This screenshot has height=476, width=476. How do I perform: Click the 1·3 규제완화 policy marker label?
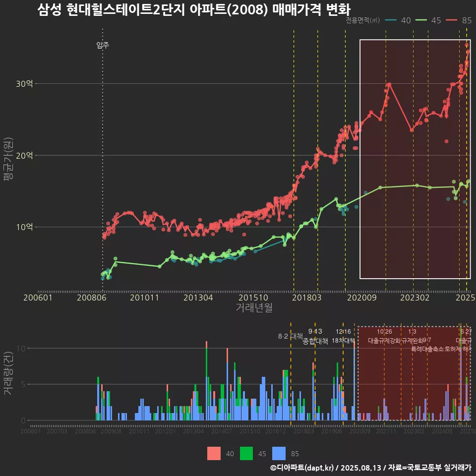click(x=412, y=336)
